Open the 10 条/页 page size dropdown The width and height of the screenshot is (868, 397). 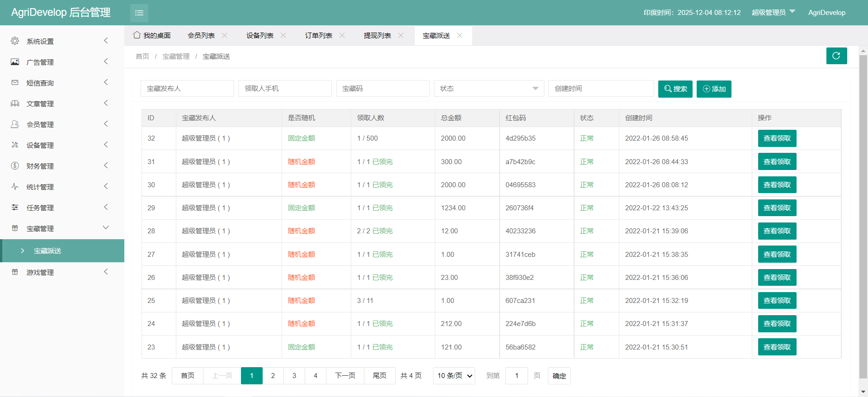(x=454, y=376)
